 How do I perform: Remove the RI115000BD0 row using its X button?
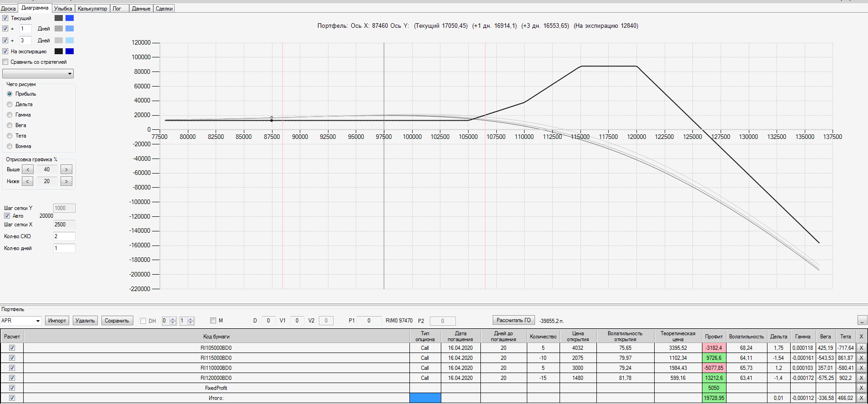click(861, 358)
